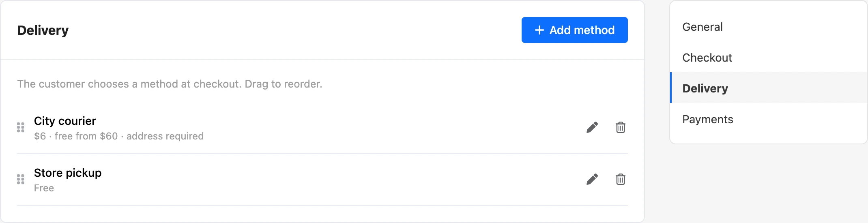Click the plus icon in Add method
Viewport: 868px width, 223px height.
tap(539, 30)
